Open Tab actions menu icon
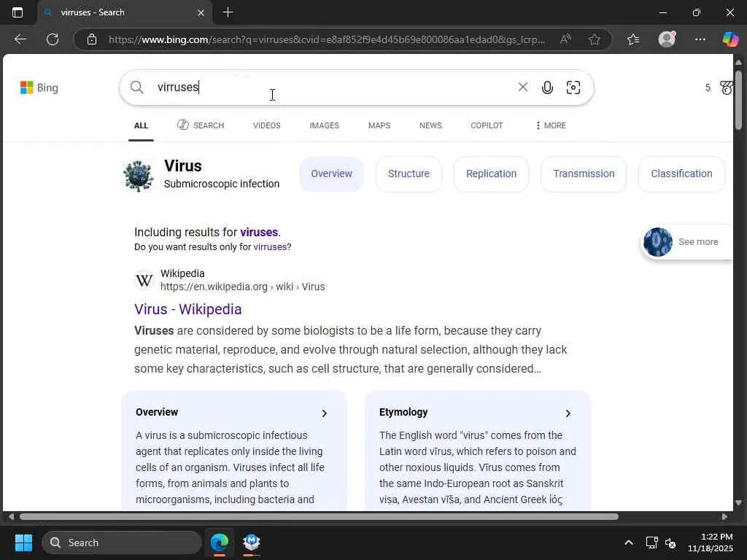Image resolution: width=747 pixels, height=560 pixels. pyautogui.click(x=18, y=12)
